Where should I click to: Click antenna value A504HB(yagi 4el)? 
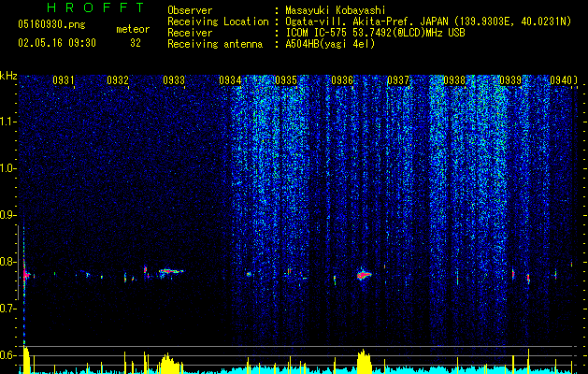(x=330, y=44)
